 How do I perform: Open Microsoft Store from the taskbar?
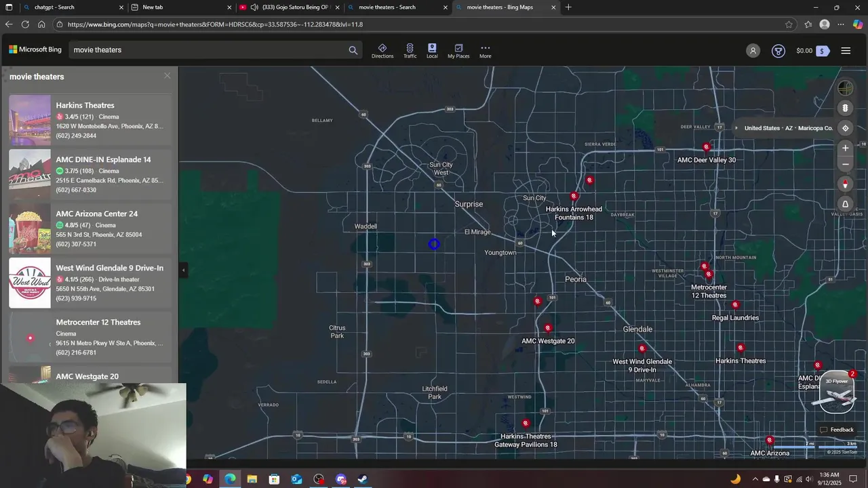click(274, 479)
